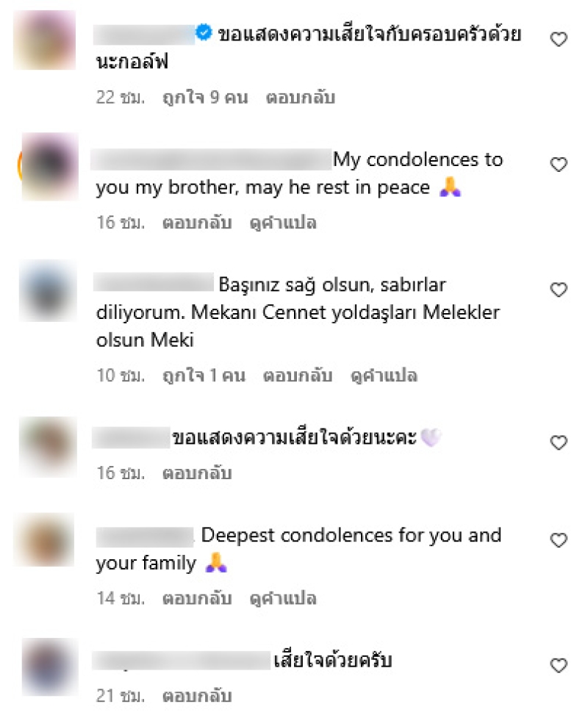Reply to the 'may he rest in peace' comment
This screenshot has height=718, width=588.
(197, 223)
